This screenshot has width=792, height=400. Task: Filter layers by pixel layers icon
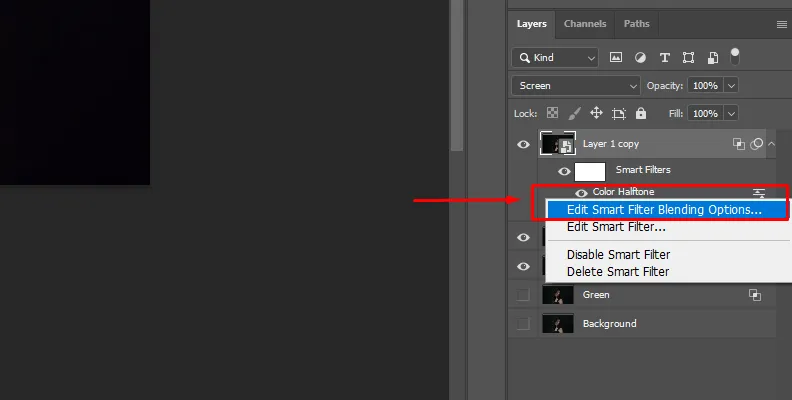pos(616,58)
